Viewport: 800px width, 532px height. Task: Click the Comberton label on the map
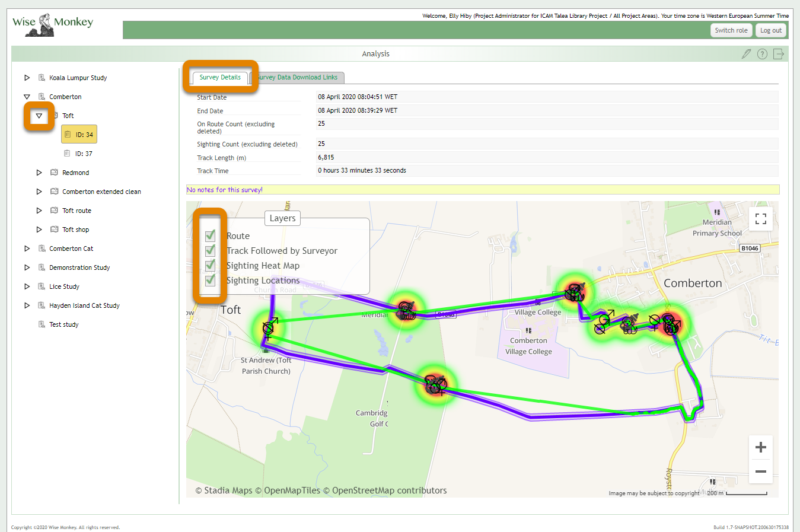coord(693,283)
